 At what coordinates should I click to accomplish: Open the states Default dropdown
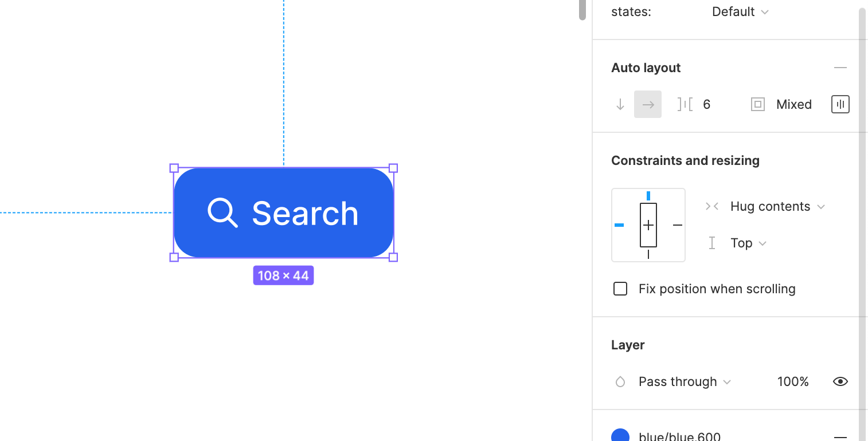[740, 11]
